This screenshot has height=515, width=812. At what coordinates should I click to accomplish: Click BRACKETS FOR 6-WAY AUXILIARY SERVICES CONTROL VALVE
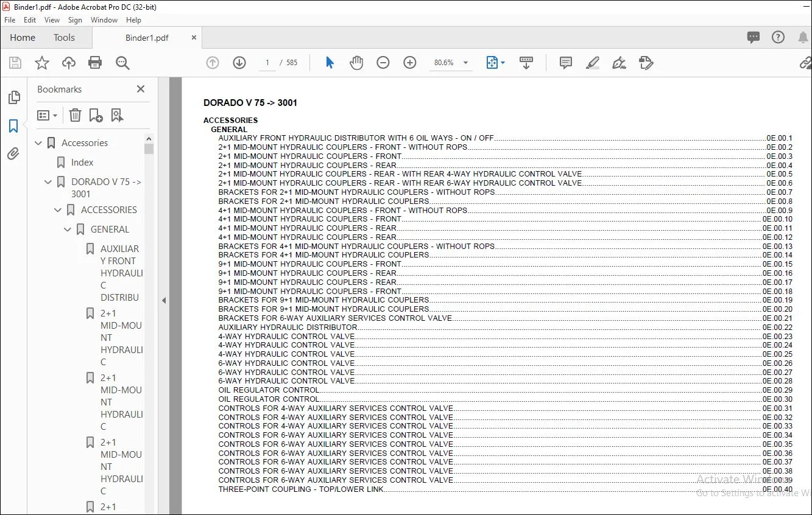point(335,318)
